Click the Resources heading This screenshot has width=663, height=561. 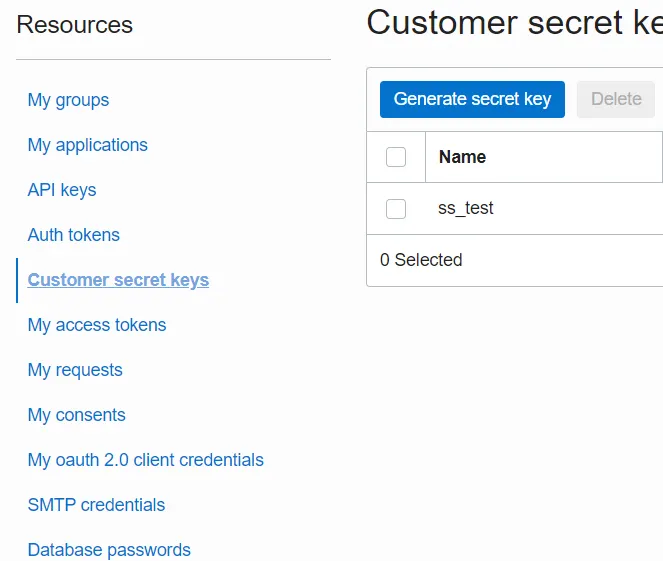[74, 25]
